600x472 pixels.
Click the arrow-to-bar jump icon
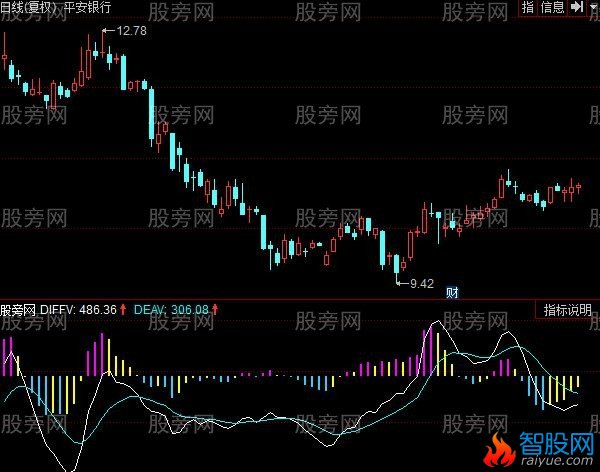(x=577, y=7)
